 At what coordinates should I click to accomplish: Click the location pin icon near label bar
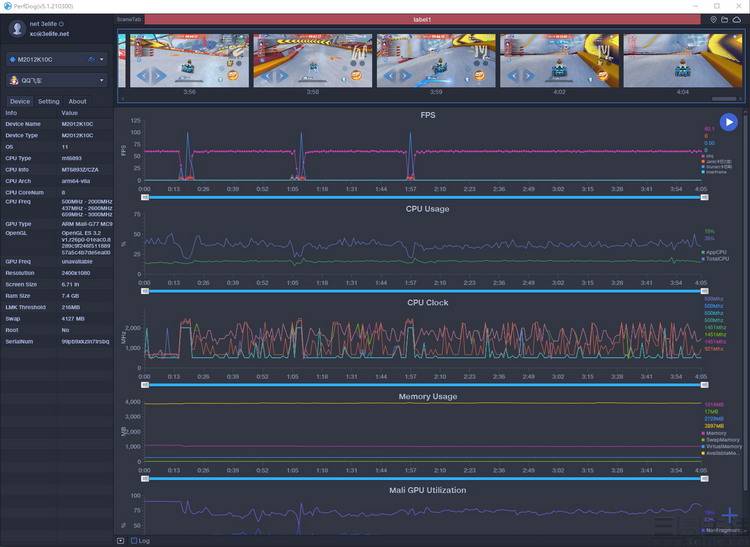point(713,20)
